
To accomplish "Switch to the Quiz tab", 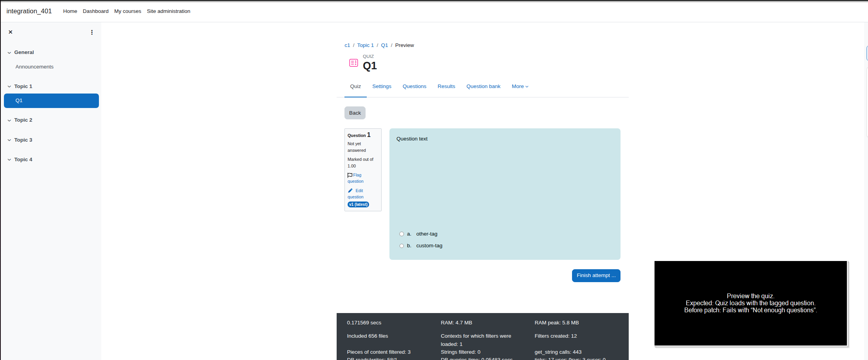I will [x=355, y=86].
